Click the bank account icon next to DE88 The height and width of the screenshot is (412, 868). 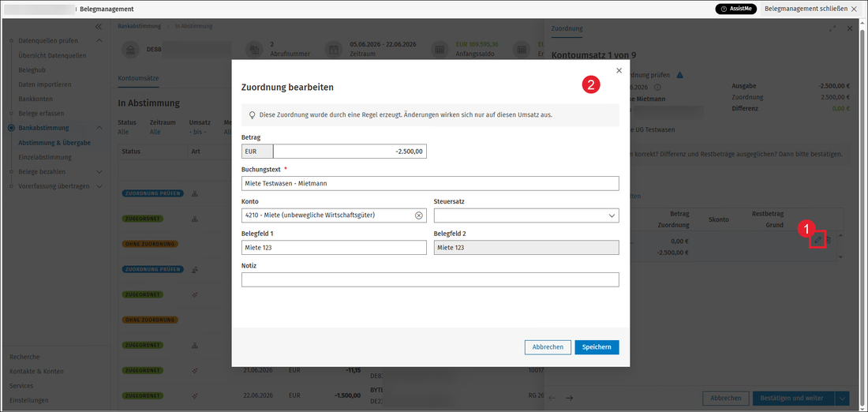pyautogui.click(x=130, y=50)
